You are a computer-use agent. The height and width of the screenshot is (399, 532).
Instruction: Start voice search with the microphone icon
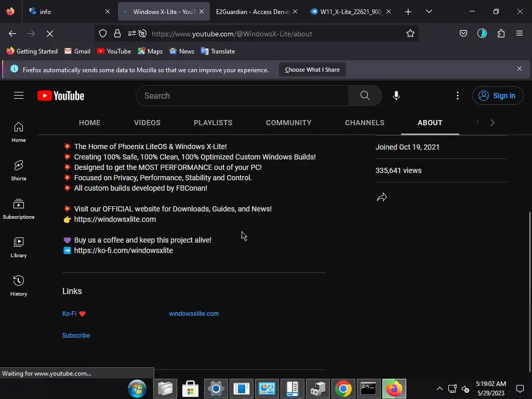(x=396, y=96)
